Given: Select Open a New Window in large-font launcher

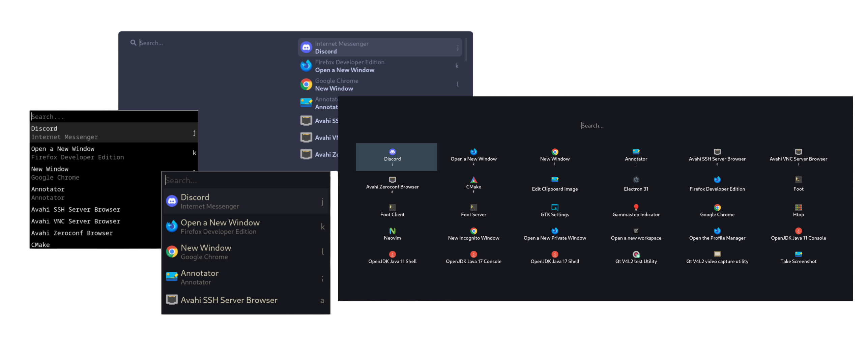Looking at the screenshot, I should click(x=246, y=227).
